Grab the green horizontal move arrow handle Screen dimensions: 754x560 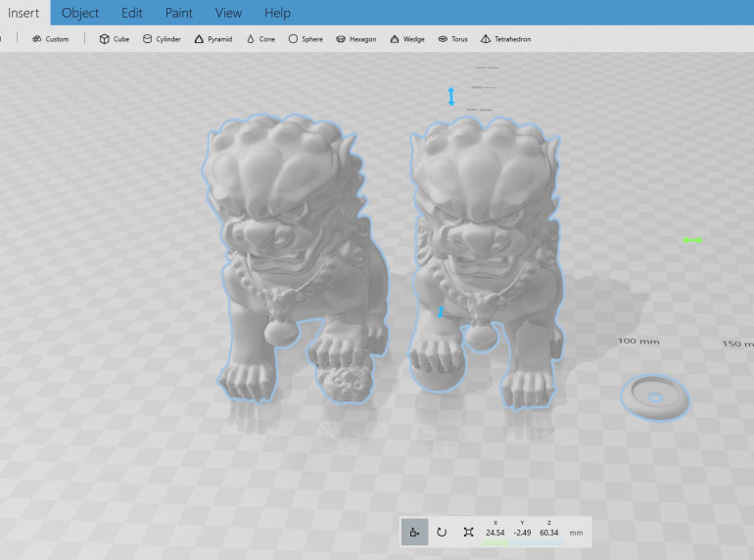(x=692, y=240)
